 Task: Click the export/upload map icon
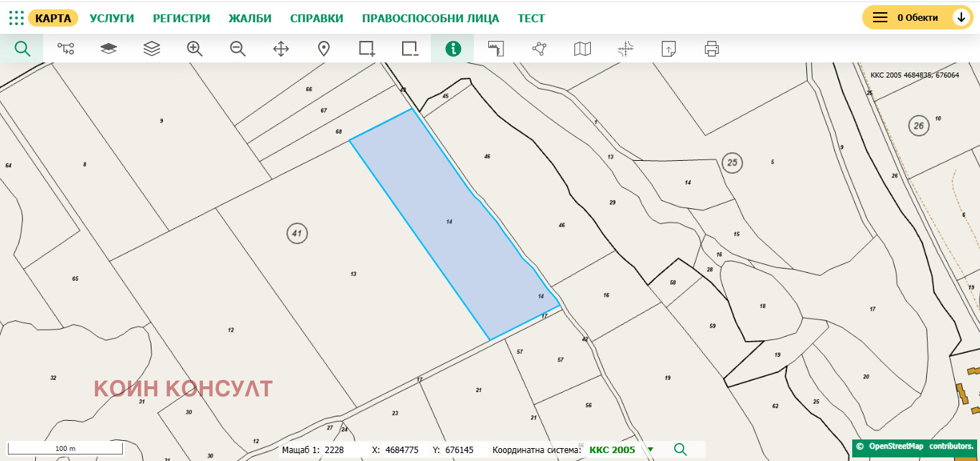click(x=668, y=49)
